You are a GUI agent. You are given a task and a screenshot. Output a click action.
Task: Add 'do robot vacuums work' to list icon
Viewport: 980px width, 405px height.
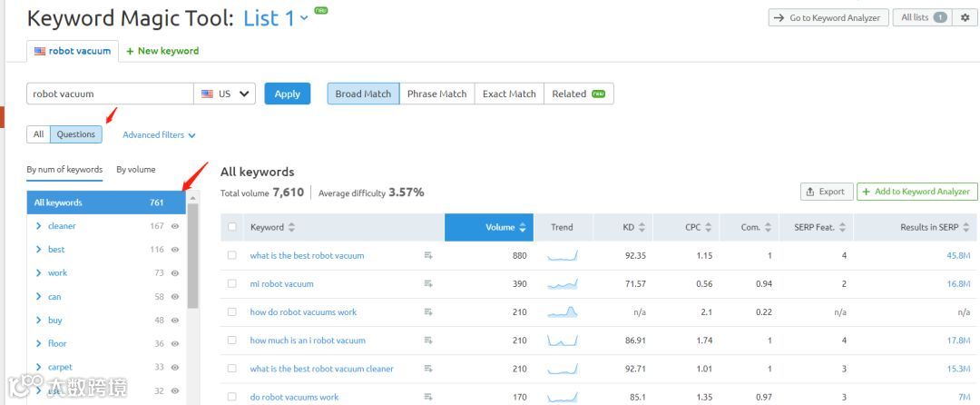point(428,397)
